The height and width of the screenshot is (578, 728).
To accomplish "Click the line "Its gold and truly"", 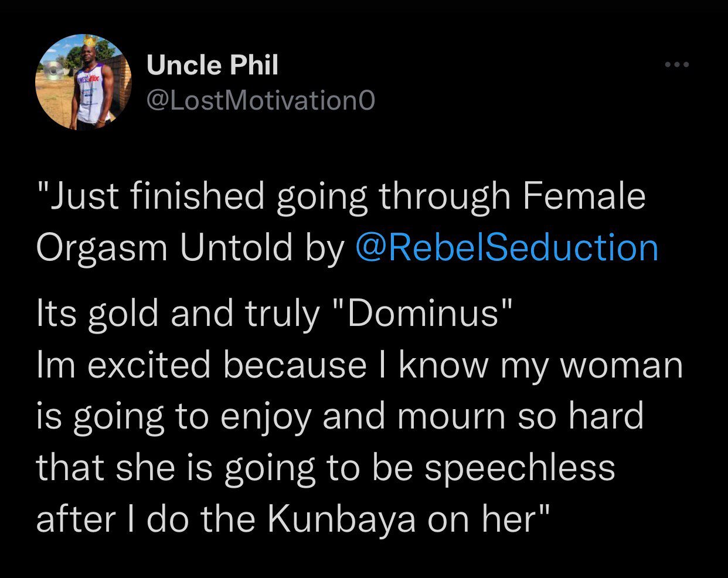I will (178, 314).
